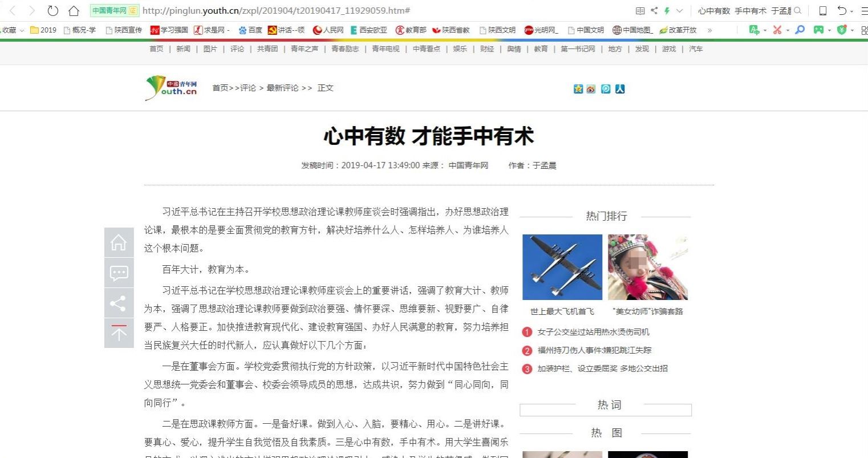The image size is (868, 458).
Task: Open the mobile device view icon
Action: click(x=823, y=11)
